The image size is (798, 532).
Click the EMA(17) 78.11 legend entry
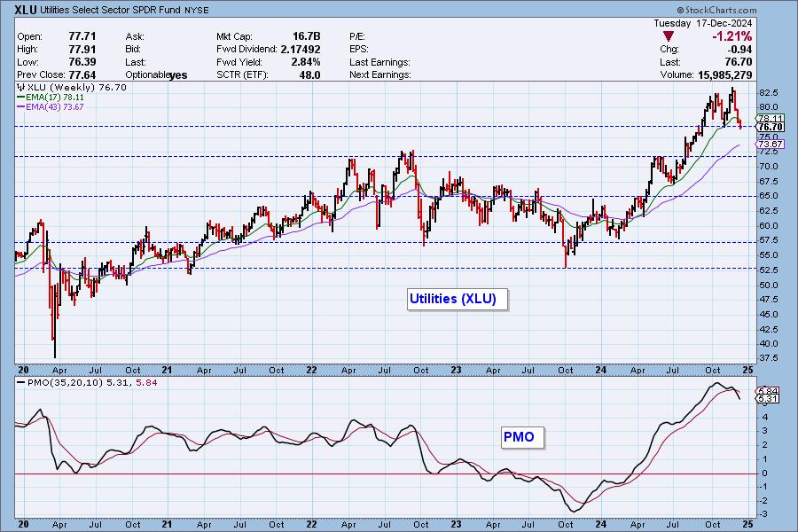pyautogui.click(x=51, y=97)
